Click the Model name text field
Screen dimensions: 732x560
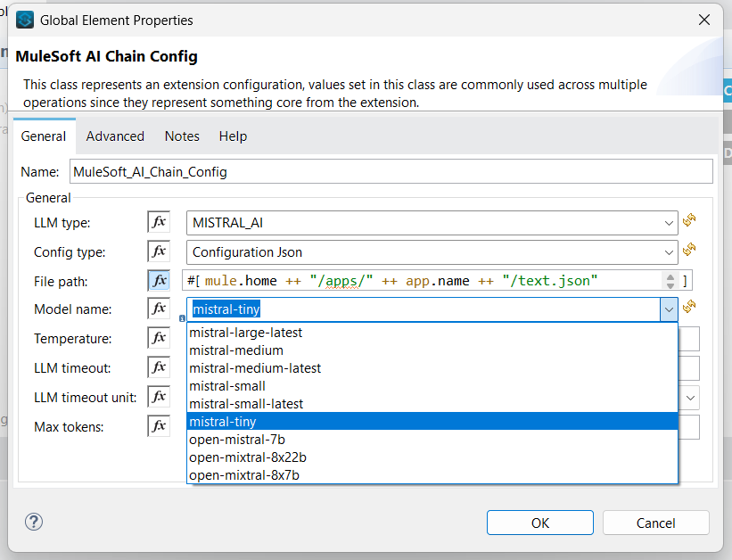pos(424,309)
